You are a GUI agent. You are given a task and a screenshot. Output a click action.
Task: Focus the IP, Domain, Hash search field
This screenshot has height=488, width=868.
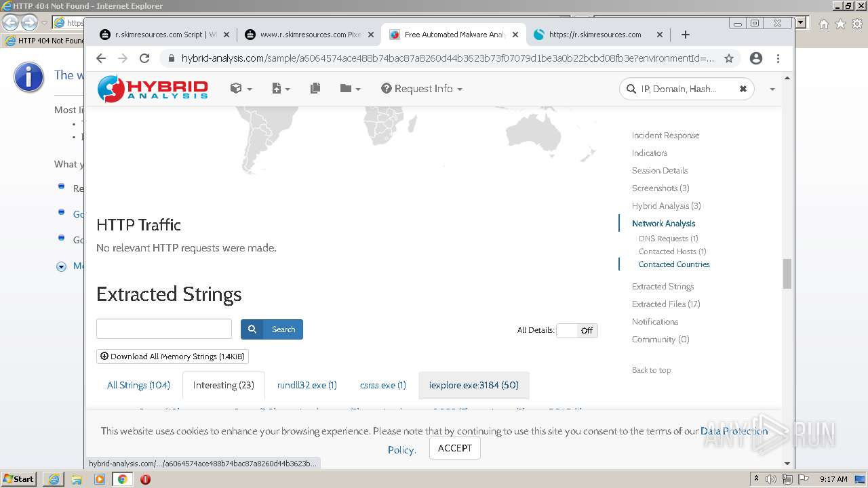(688, 89)
